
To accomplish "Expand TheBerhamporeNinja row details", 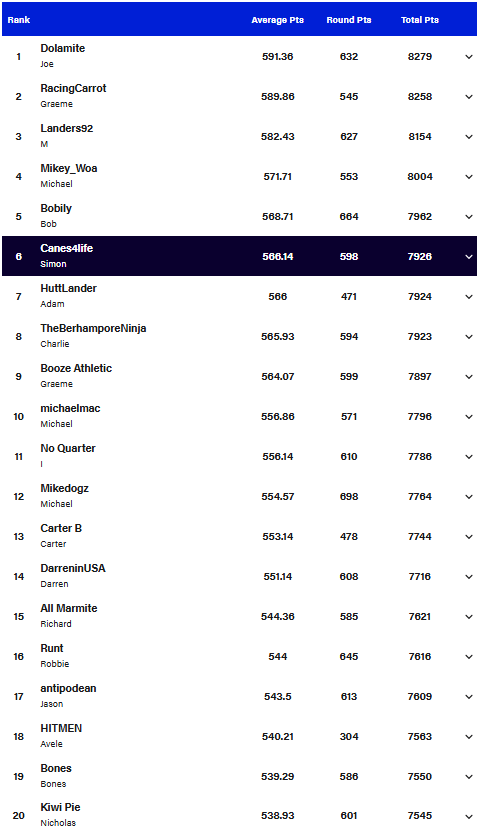I will click(468, 336).
